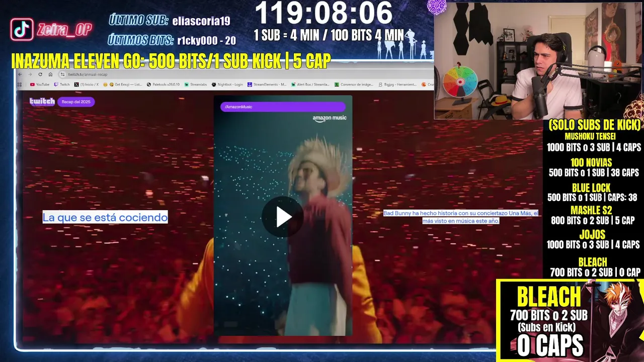Open the Inicio / X bookmark
The height and width of the screenshot is (362, 644).
[87, 84]
